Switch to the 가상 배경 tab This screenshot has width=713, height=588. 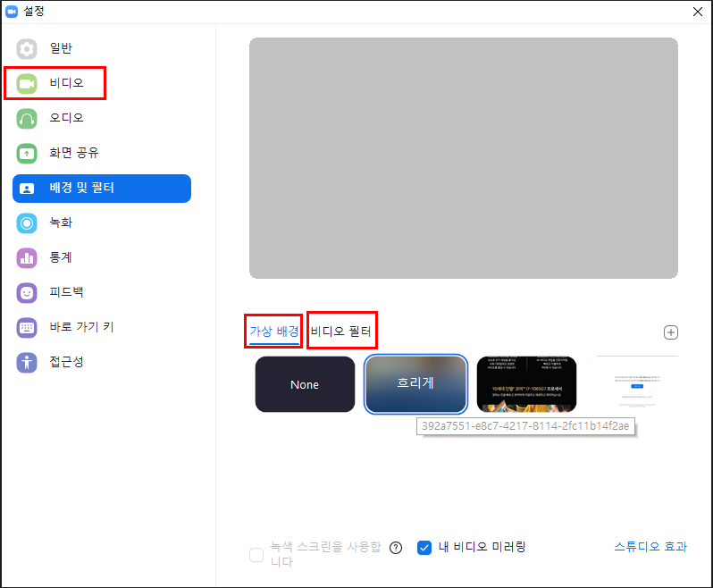pyautogui.click(x=274, y=331)
